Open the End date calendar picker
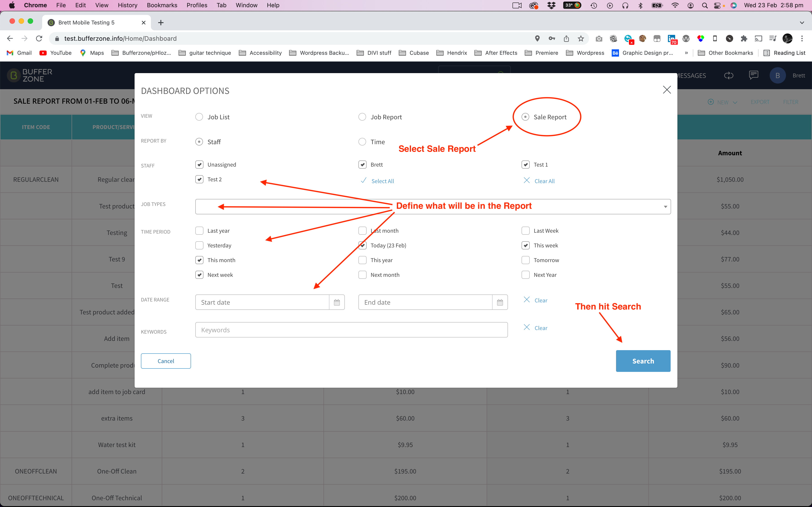 click(500, 302)
